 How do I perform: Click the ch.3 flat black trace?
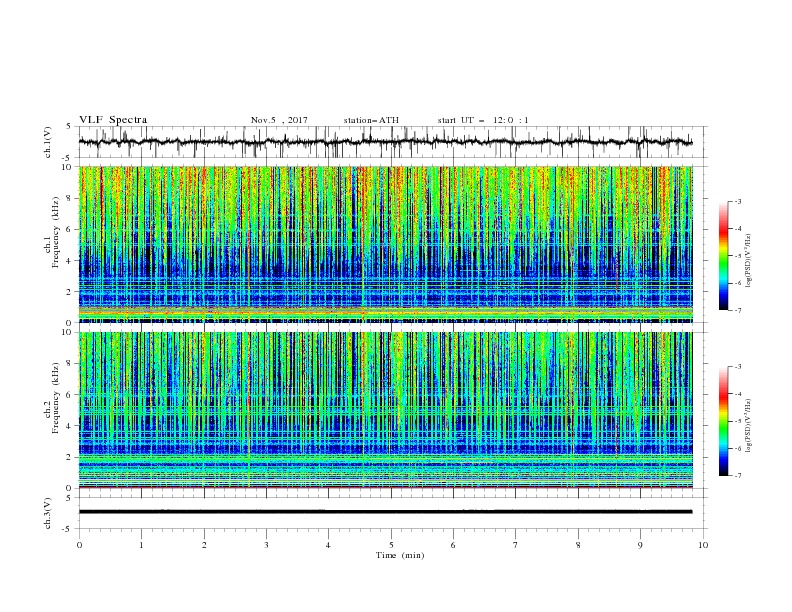point(385,512)
